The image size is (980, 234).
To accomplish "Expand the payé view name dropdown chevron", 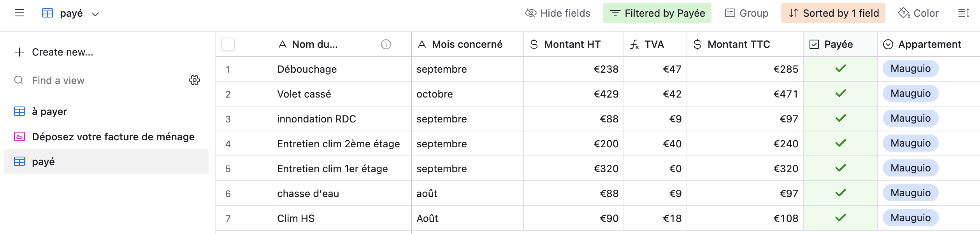I will click(x=95, y=14).
